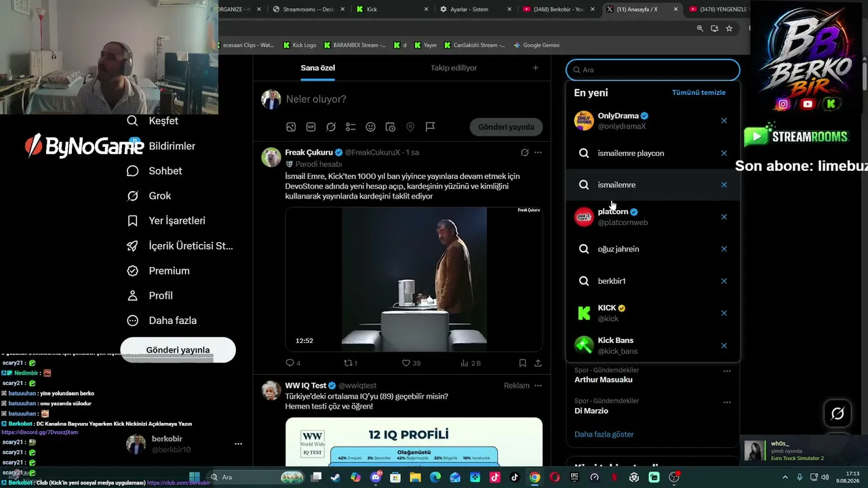Open more options on the WW IQ Test ad
This screenshot has height=488, width=868.
point(538,386)
